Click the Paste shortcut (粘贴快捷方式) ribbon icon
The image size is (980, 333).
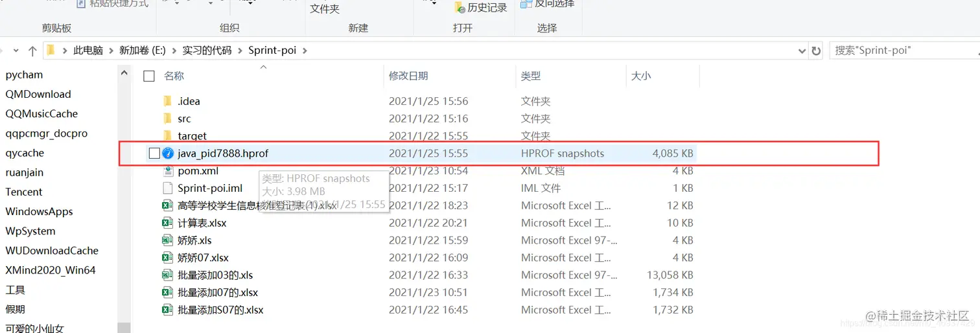coord(82,4)
